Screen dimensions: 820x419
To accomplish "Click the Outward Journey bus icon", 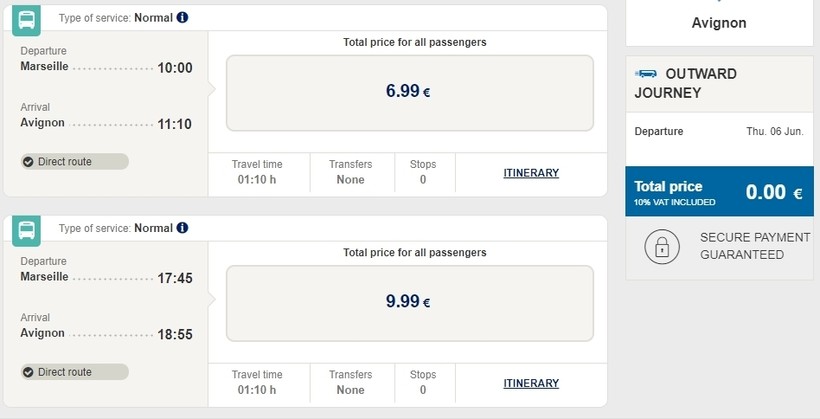I will point(647,74).
